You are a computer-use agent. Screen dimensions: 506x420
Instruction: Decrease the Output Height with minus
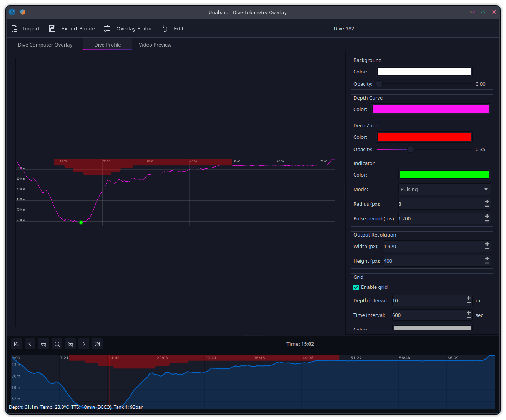(x=487, y=263)
